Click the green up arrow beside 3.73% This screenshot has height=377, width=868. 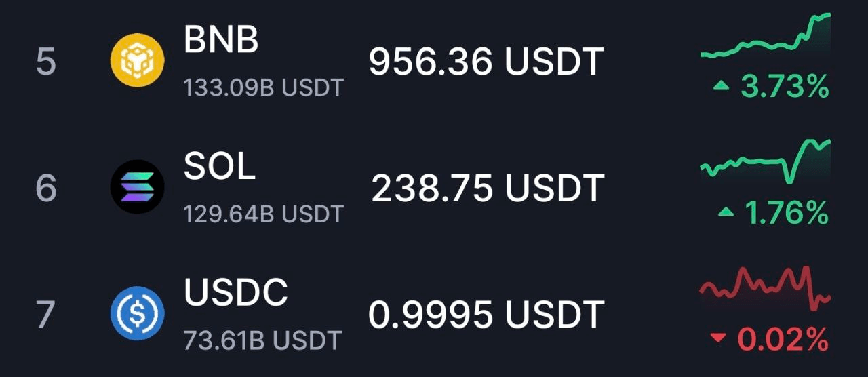(722, 86)
